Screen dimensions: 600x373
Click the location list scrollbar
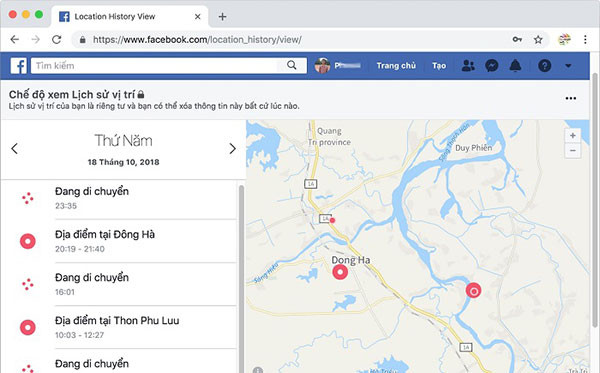point(241,279)
